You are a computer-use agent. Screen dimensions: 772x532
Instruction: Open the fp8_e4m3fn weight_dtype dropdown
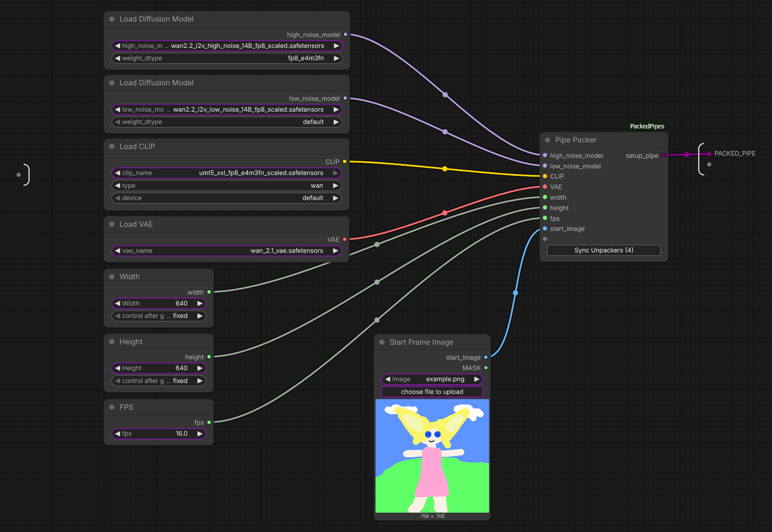click(227, 58)
